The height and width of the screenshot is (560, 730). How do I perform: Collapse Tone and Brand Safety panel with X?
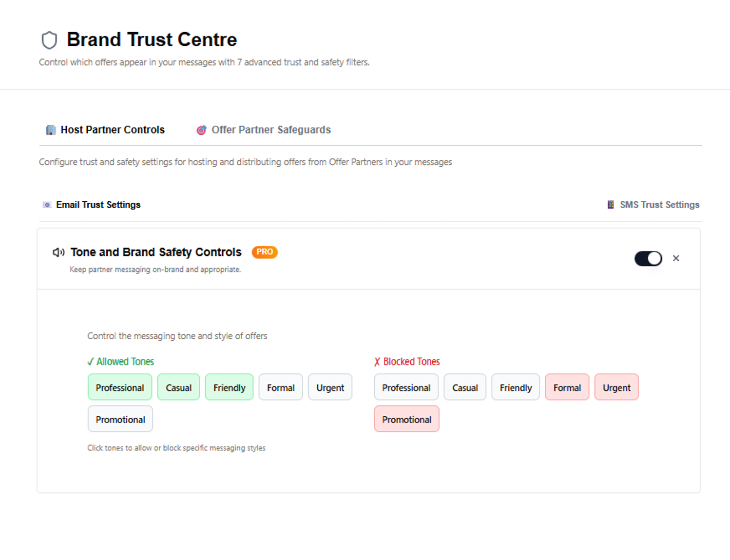coord(676,258)
